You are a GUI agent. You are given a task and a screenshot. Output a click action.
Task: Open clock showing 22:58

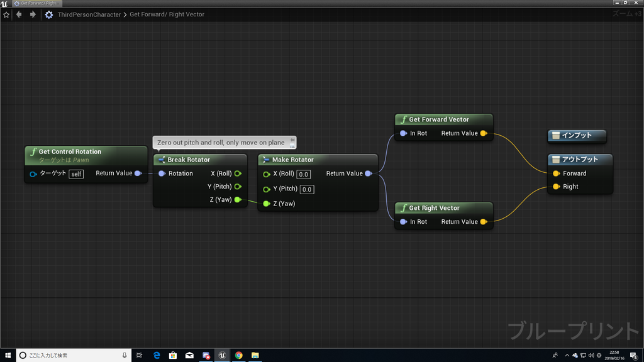pos(614,356)
